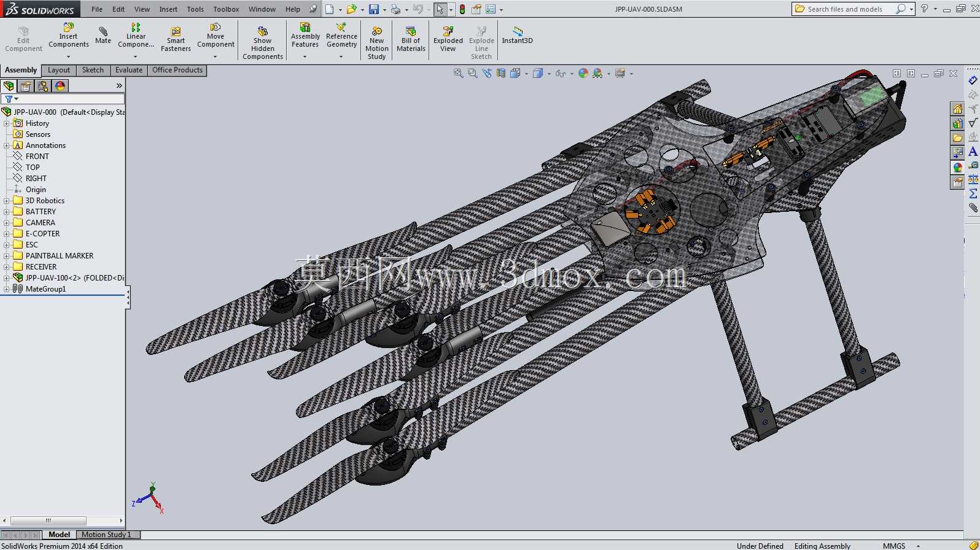Open the View Orientation cube

(x=515, y=73)
